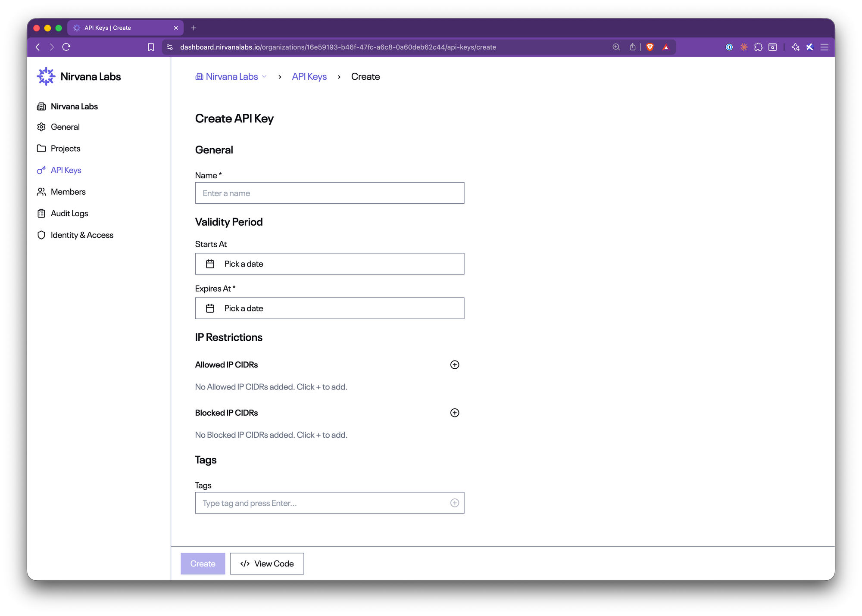Open the browser hamburger menu

824,47
